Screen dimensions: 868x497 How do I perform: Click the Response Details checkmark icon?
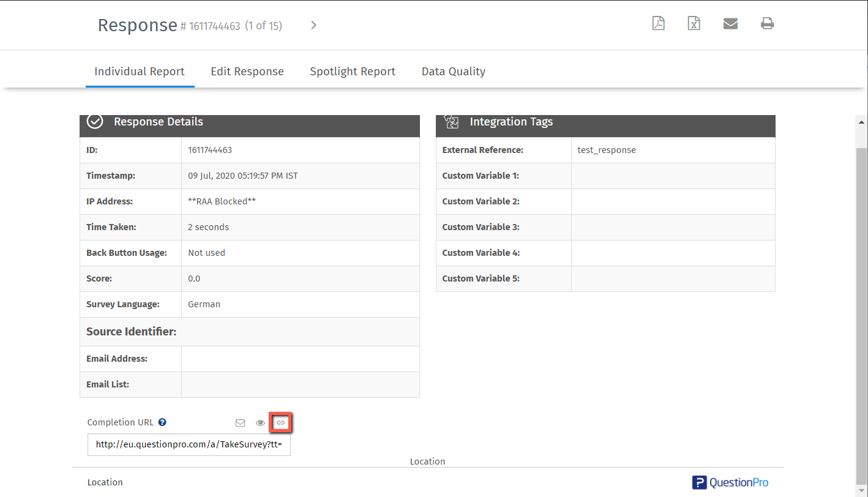pyautogui.click(x=95, y=122)
